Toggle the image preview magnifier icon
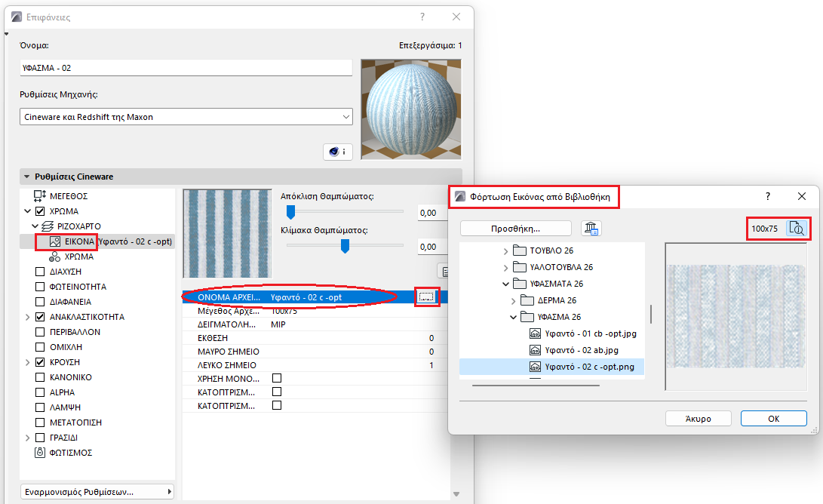Image resolution: width=823 pixels, height=504 pixels. (797, 229)
